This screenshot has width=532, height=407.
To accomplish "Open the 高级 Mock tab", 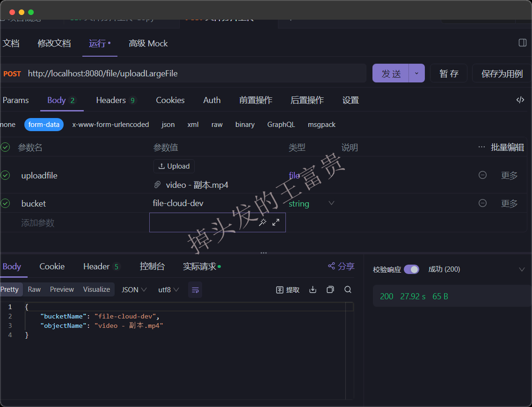I will pos(148,44).
